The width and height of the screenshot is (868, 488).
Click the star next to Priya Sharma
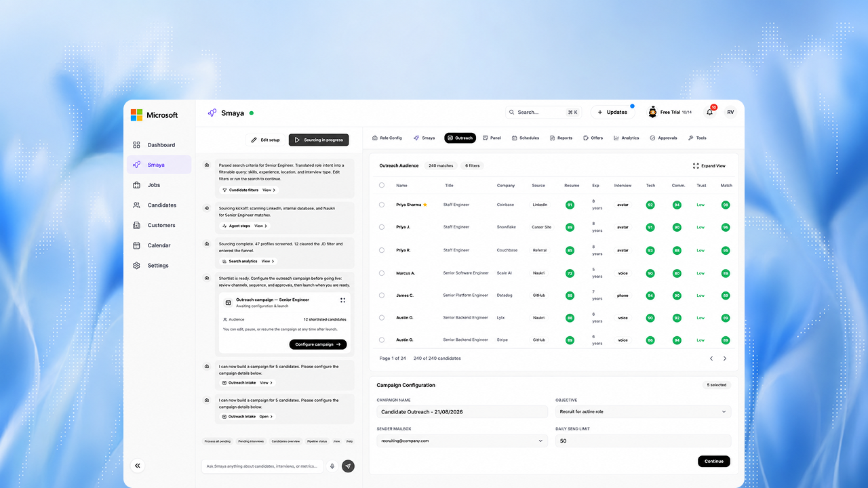click(x=425, y=204)
